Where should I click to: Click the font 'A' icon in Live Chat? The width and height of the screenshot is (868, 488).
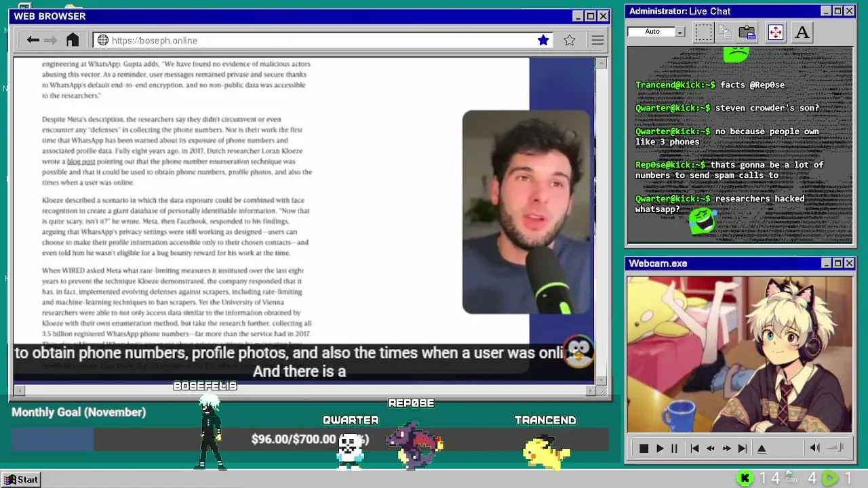(802, 32)
